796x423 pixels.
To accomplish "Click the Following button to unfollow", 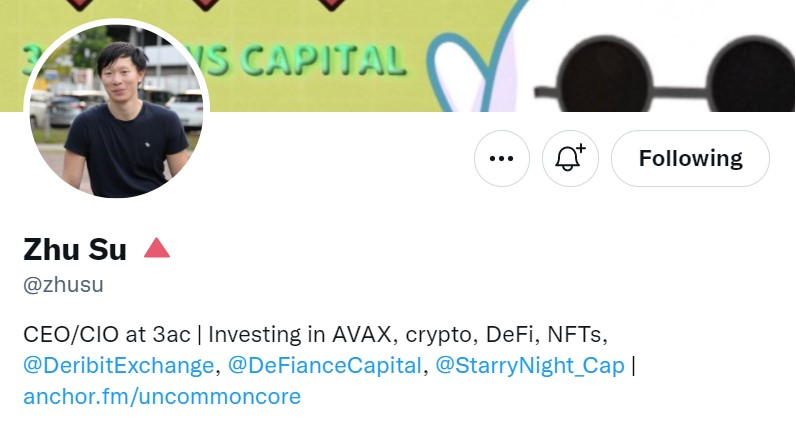I will coord(690,158).
